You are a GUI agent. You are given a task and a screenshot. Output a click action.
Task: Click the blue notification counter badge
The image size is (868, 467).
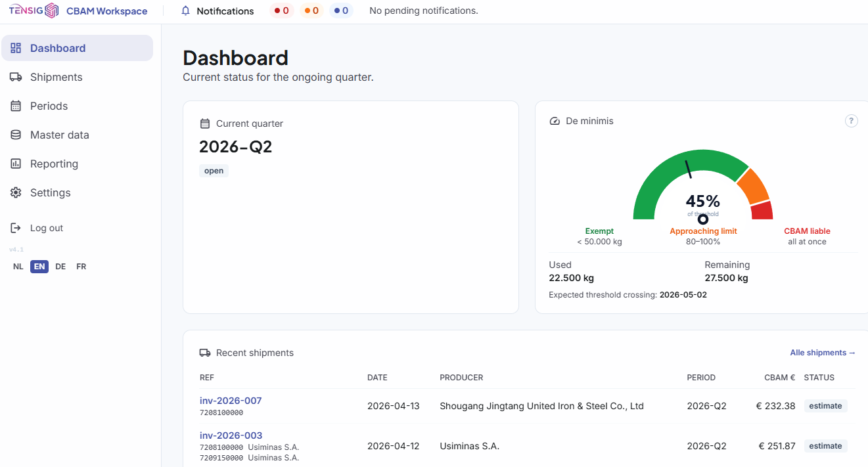[341, 11]
